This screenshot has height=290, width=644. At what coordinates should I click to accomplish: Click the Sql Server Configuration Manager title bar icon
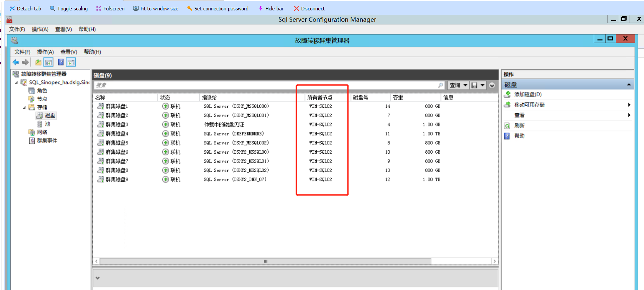(9, 19)
